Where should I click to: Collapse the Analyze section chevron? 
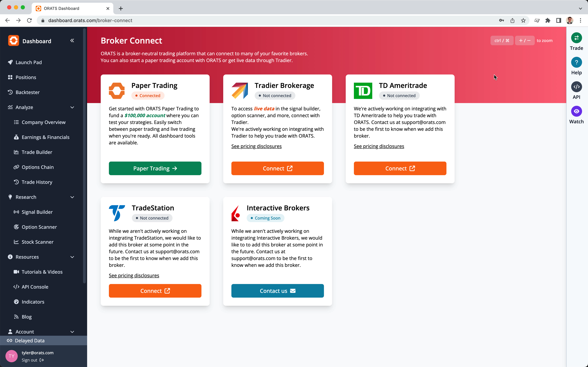coord(72,107)
